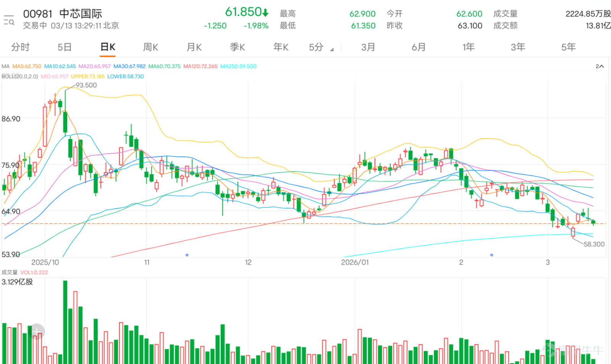Click the MA60:70.375 indicator label

coord(164,66)
